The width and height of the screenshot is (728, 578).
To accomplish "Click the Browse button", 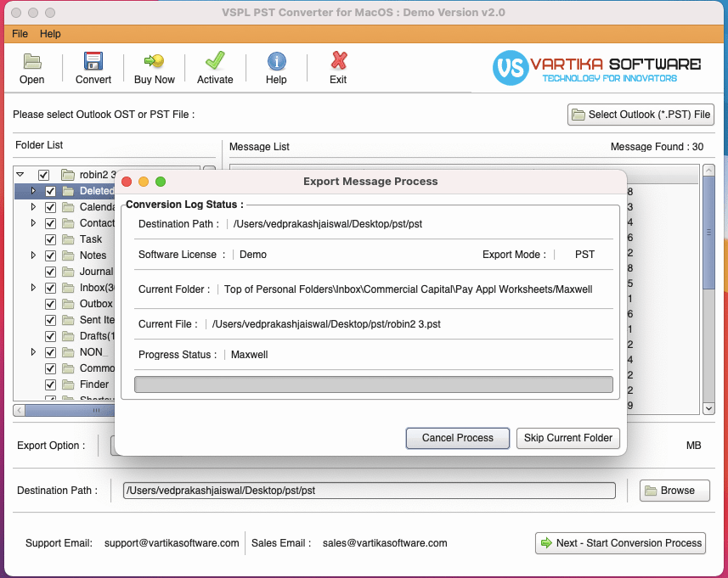I will point(674,491).
